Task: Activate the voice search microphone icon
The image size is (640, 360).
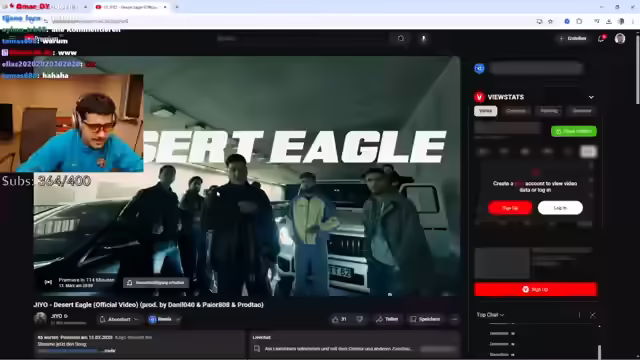Action: pos(423,38)
